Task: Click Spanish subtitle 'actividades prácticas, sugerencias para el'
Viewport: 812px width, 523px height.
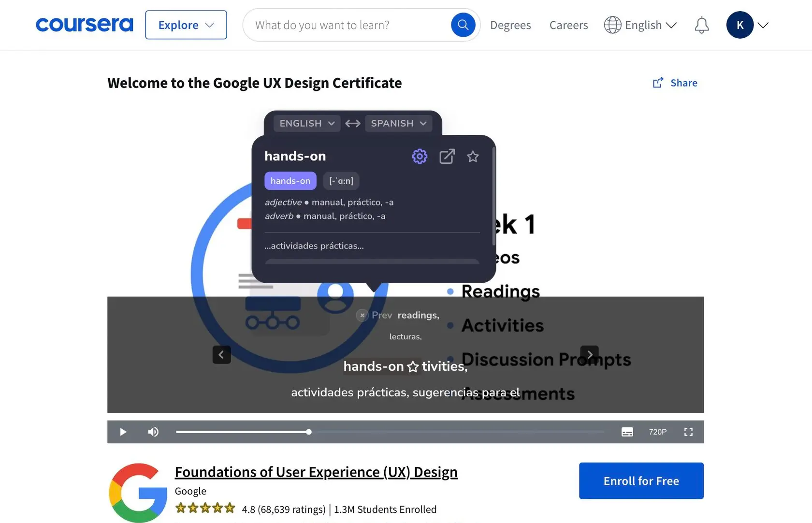Action: pos(406,392)
